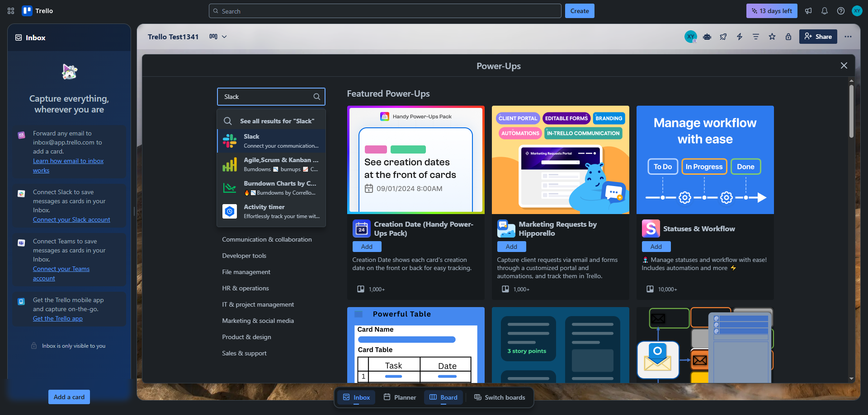868x415 pixels.
Task: Open Connect your Slack account link
Action: coord(71,219)
